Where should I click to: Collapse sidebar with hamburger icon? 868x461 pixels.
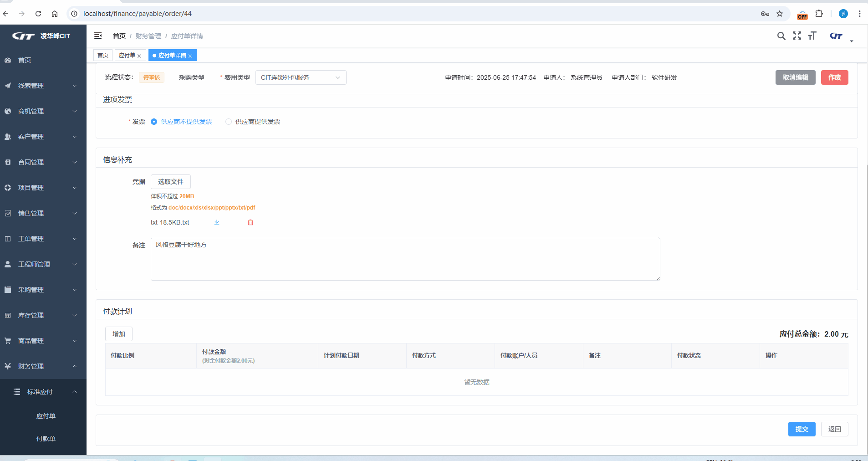click(x=98, y=36)
